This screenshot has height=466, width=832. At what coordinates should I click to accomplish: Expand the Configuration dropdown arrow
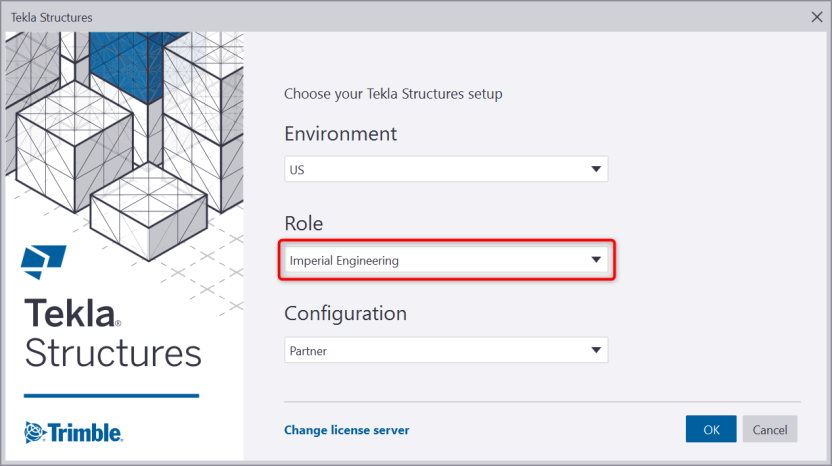click(x=596, y=351)
